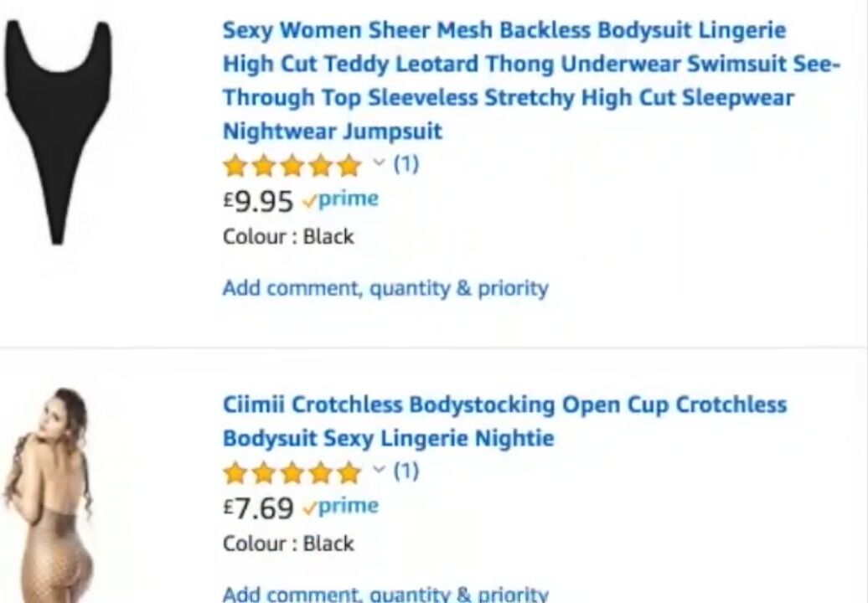
Task: Expand rating breakdown chevron for the £9.95 item
Action: [379, 163]
